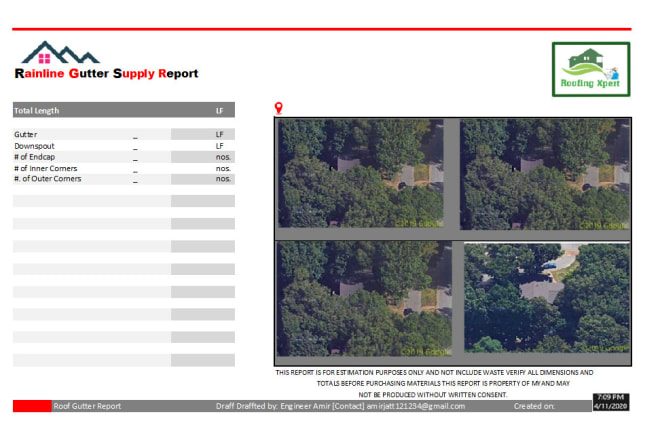The image size is (660, 440).
Task: Click the LF unit cell for Downspout
Action: pyautogui.click(x=219, y=146)
